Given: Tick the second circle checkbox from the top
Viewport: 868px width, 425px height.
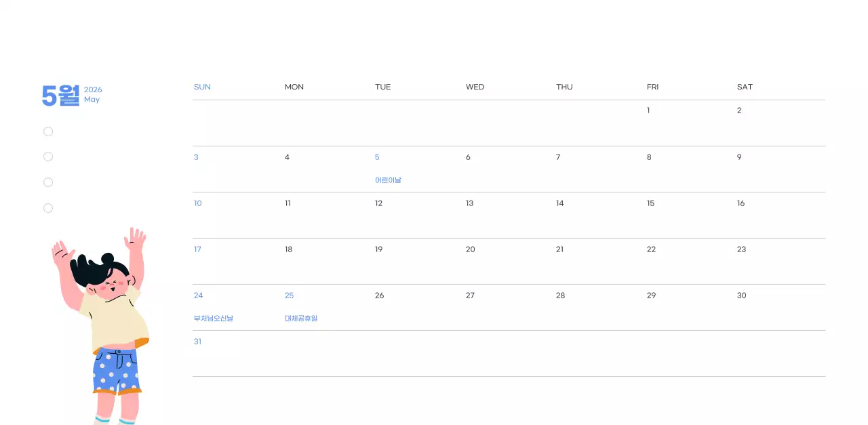Looking at the screenshot, I should pos(48,157).
